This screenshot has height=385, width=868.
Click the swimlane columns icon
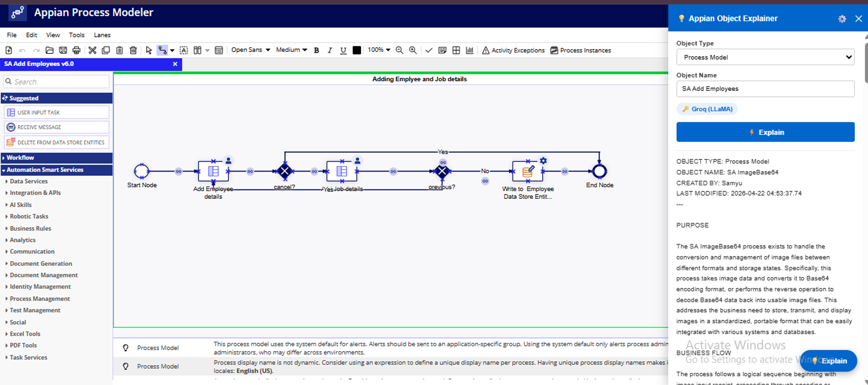click(x=198, y=50)
